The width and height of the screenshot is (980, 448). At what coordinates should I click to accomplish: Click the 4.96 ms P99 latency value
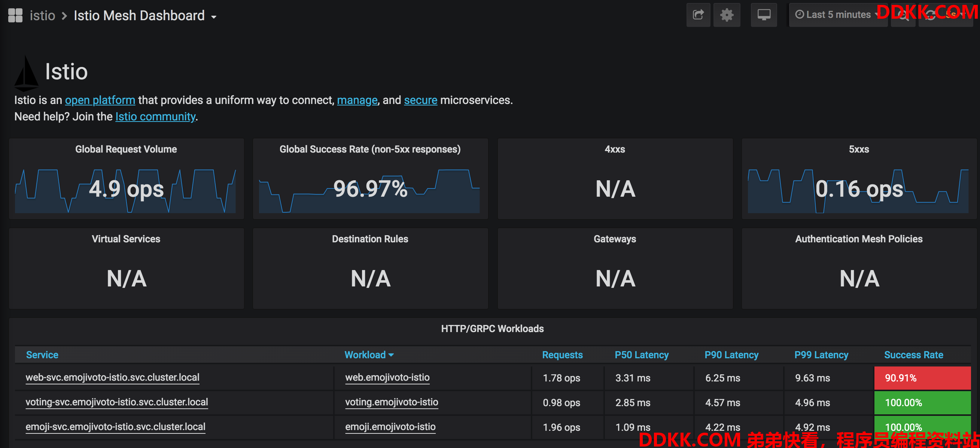812,403
